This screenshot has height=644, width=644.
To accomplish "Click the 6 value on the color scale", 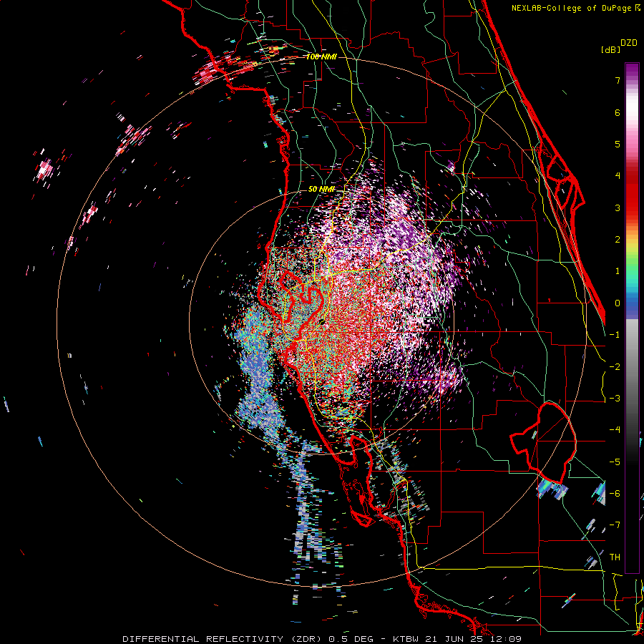I will point(618,112).
